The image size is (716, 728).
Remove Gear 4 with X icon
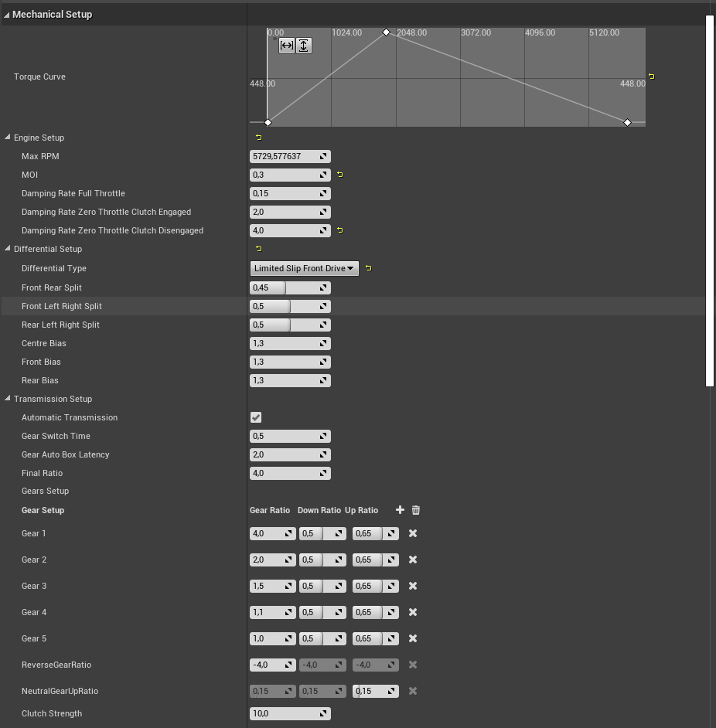413,612
